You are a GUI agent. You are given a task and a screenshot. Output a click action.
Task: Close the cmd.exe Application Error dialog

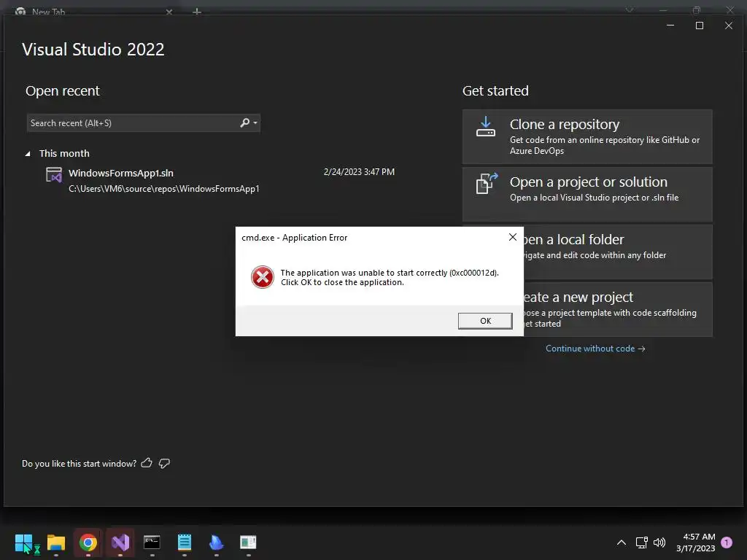click(513, 237)
